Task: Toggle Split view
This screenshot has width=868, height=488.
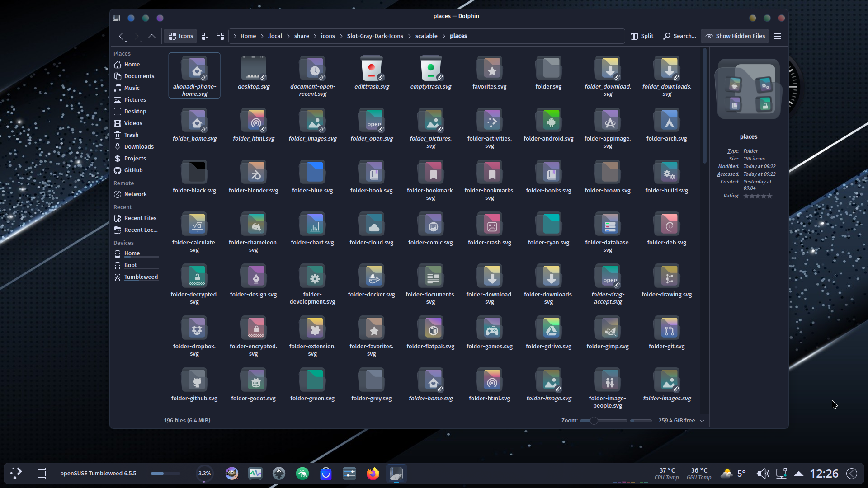Action: [x=642, y=36]
